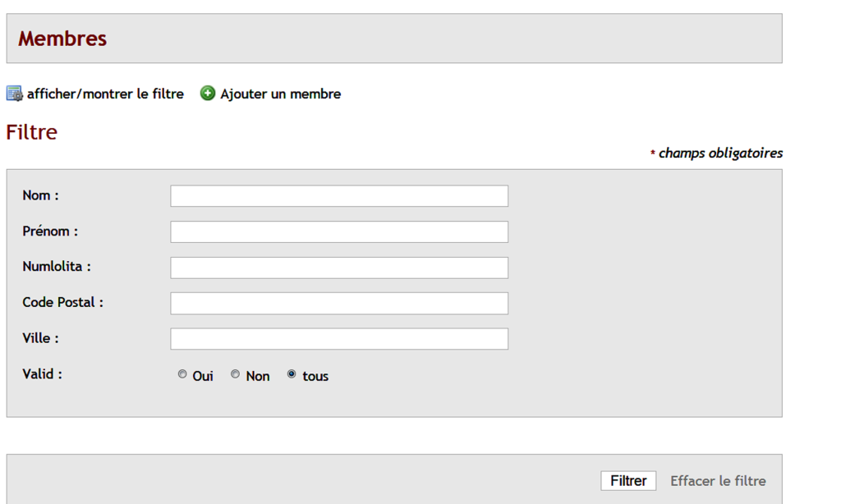Click the Non label text

(258, 377)
